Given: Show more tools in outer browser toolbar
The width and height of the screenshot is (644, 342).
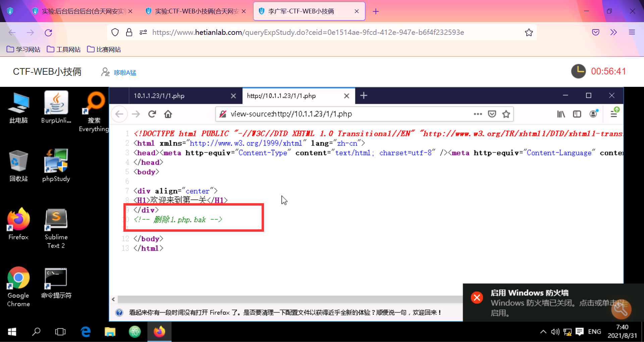Looking at the screenshot, I should (613, 32).
